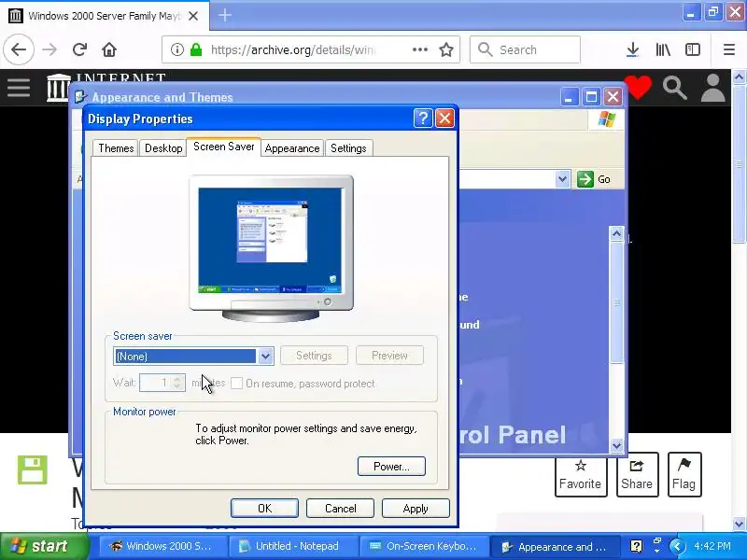Screen dimensions: 747x560
Task: Click Appearance and ... taskbar button
Action: tap(554, 546)
